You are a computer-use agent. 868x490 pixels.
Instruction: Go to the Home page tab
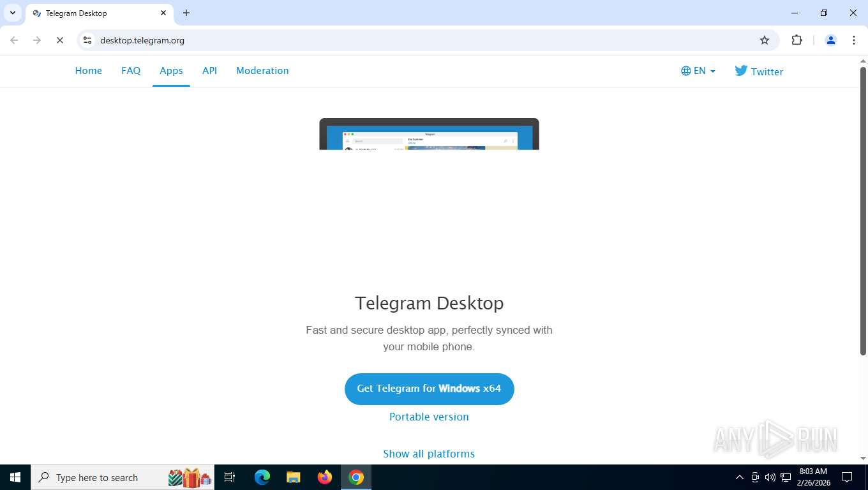click(x=89, y=71)
